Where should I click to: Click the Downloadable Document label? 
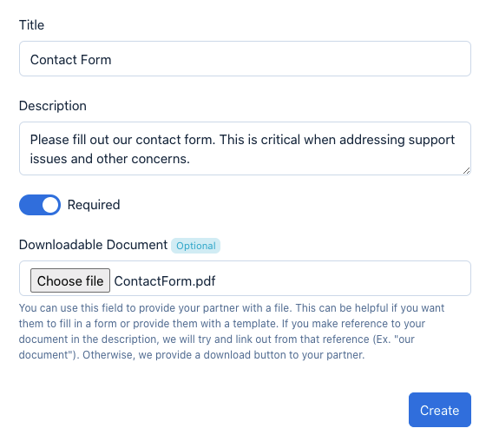click(93, 245)
